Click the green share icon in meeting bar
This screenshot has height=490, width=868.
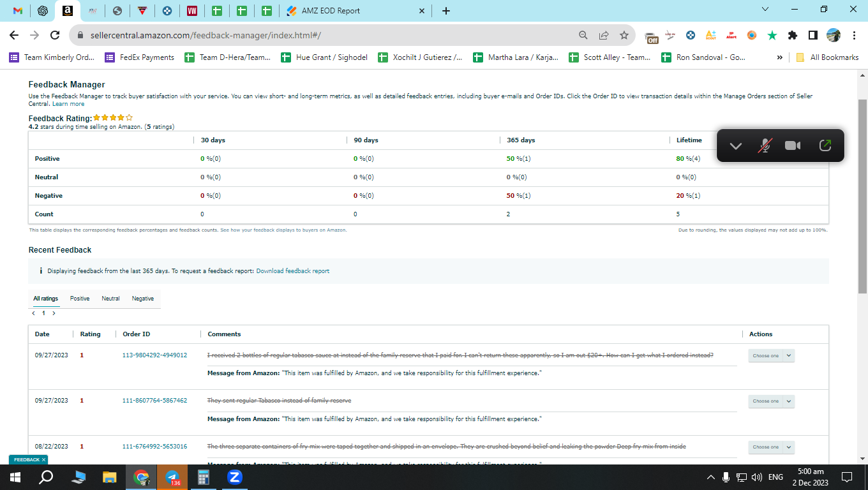(x=825, y=145)
